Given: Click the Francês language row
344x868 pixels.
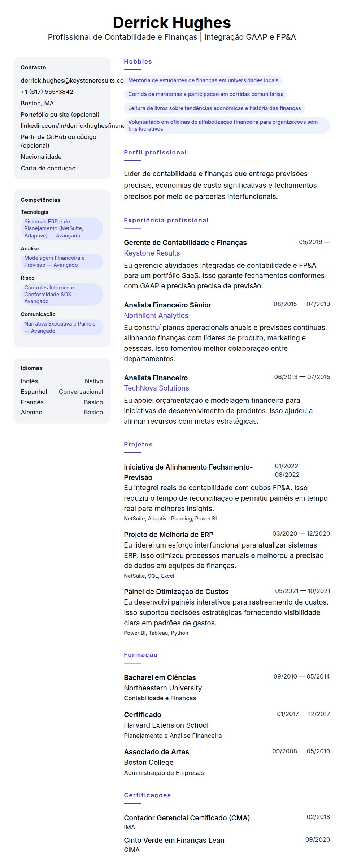Looking at the screenshot, I should click(x=62, y=402).
